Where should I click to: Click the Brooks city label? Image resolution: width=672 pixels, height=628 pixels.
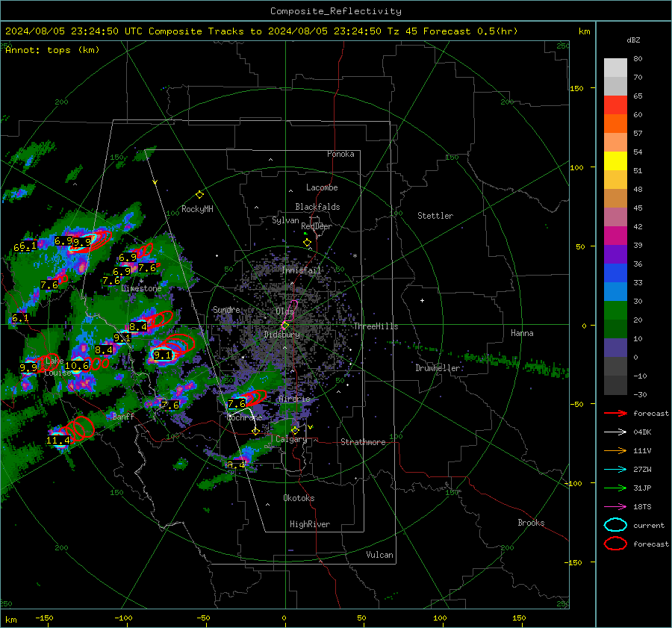click(531, 523)
